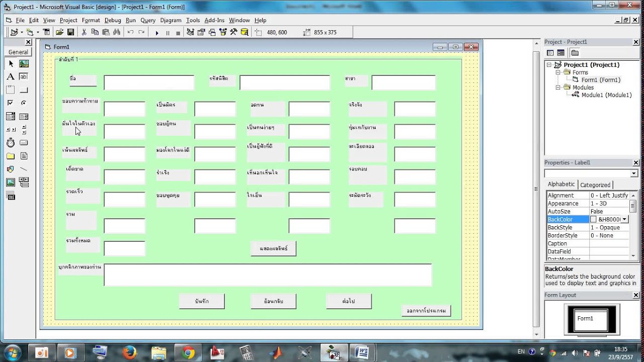Open the Menu Editor from toolbar
The image size is (644, 362).
[x=46, y=32]
